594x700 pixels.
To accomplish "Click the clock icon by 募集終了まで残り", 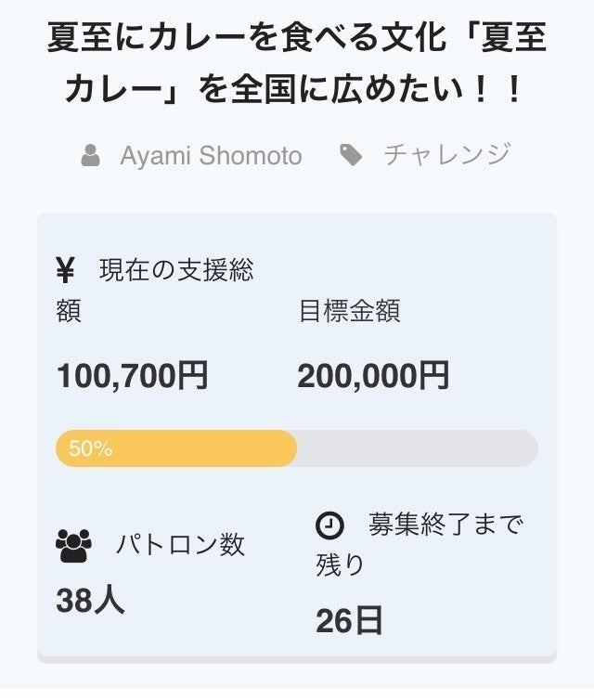I will [329, 525].
